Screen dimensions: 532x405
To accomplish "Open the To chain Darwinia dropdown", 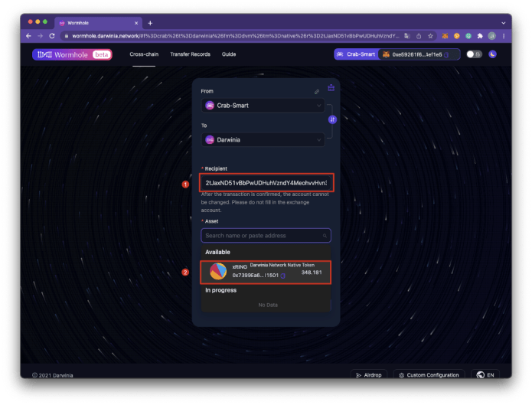I will (x=263, y=140).
